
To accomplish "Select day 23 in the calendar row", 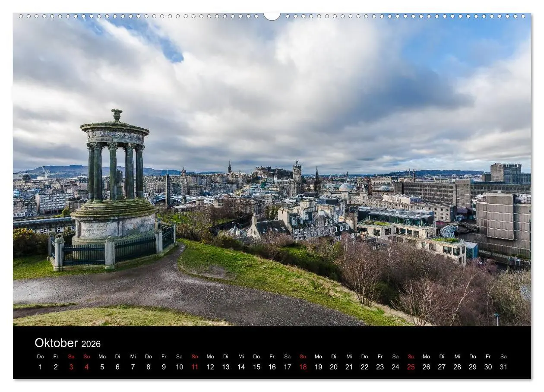I will pyautogui.click(x=380, y=367).
